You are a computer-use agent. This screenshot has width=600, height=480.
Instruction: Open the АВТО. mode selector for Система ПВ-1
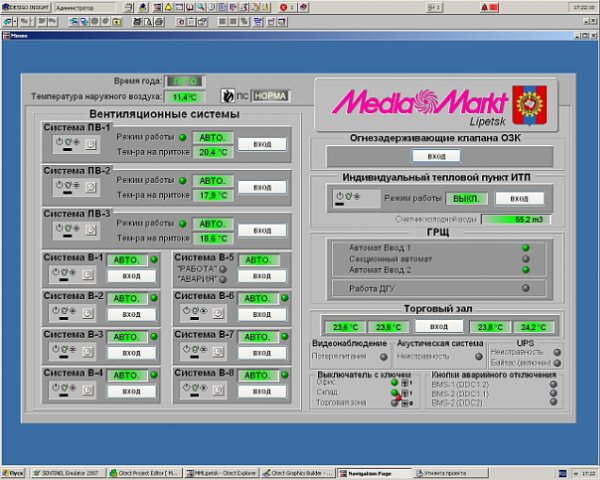tap(211, 137)
